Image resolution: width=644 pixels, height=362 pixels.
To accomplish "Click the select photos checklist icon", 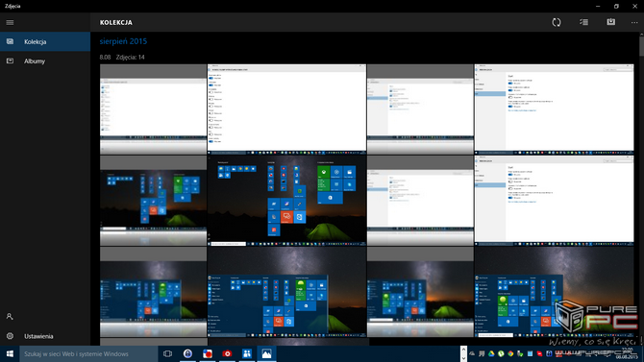I will [x=583, y=22].
